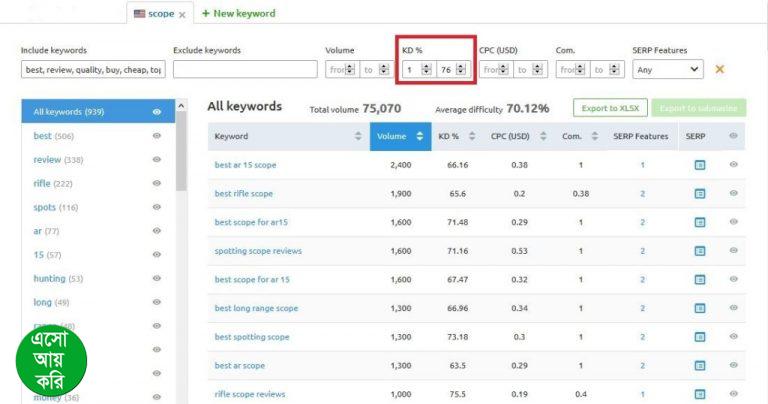Click orange X to clear filters
This screenshot has height=404, width=768.
(x=719, y=70)
